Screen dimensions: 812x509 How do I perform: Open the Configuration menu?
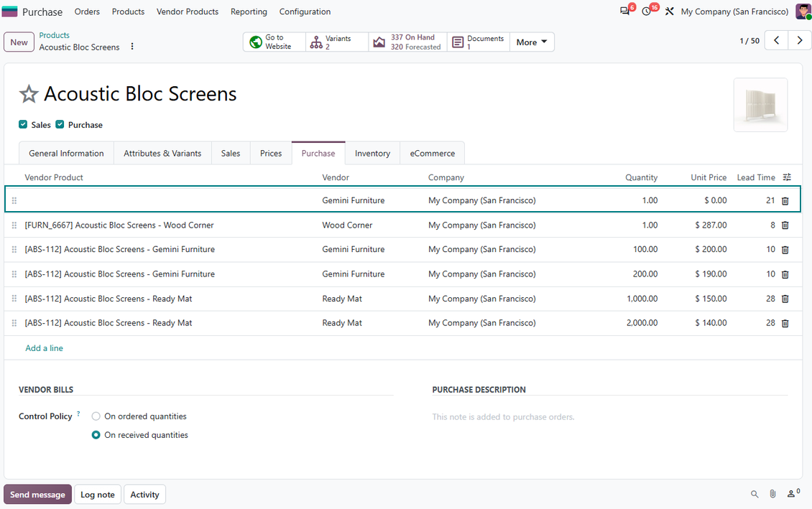305,11
